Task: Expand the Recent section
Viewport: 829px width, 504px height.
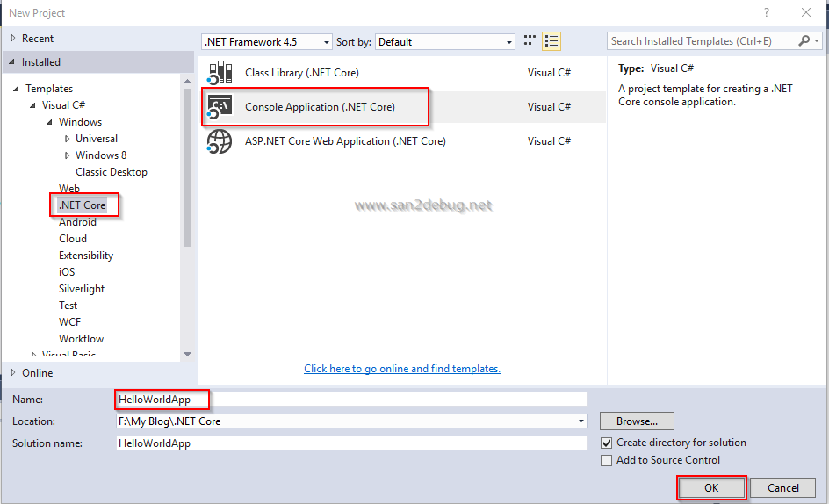Action: click(13, 38)
